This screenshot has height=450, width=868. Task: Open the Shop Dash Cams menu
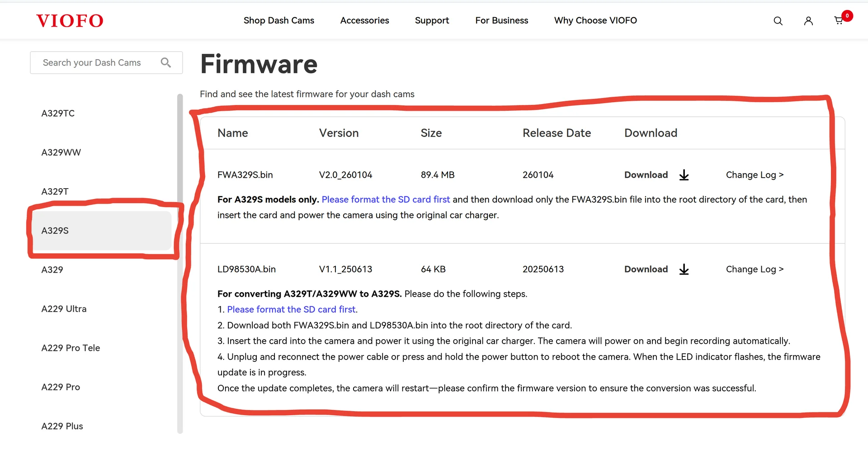coord(278,20)
